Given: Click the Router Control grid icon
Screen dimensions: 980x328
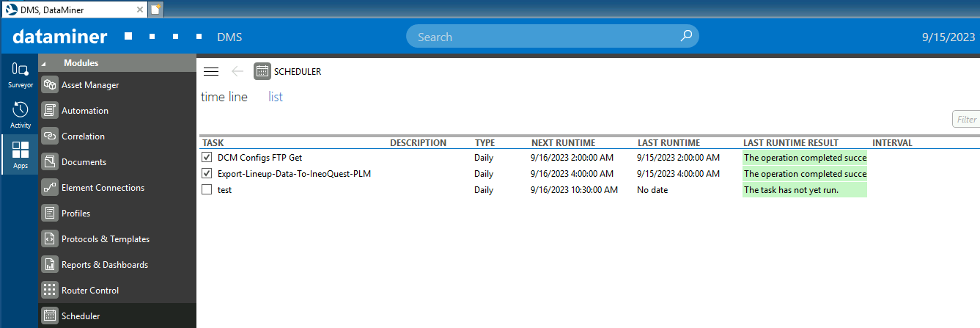Looking at the screenshot, I should (50, 291).
